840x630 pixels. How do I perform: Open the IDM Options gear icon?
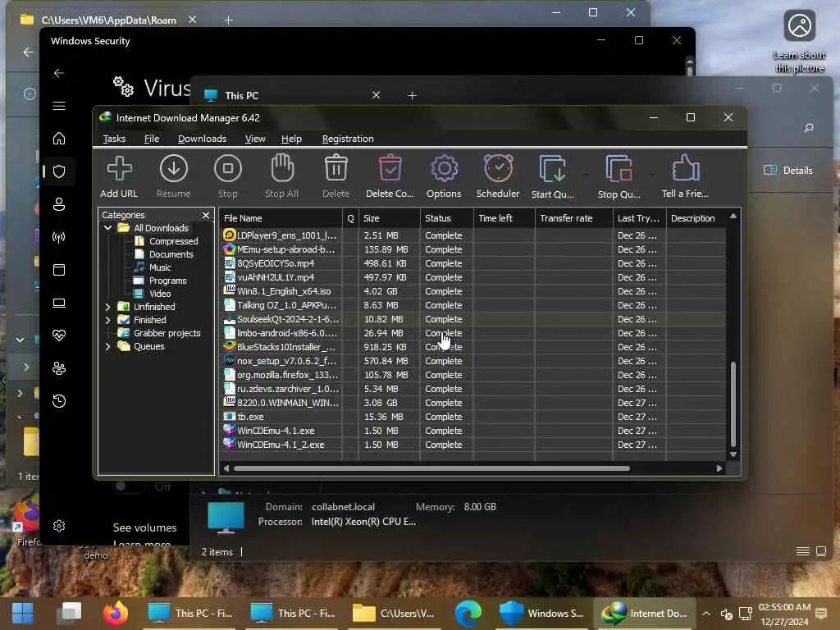click(444, 169)
